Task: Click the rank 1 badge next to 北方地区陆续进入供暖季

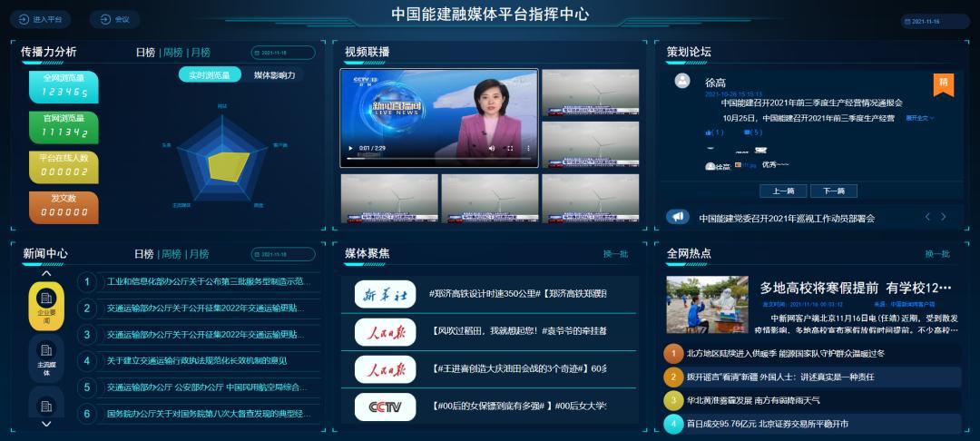Action: pos(673,354)
